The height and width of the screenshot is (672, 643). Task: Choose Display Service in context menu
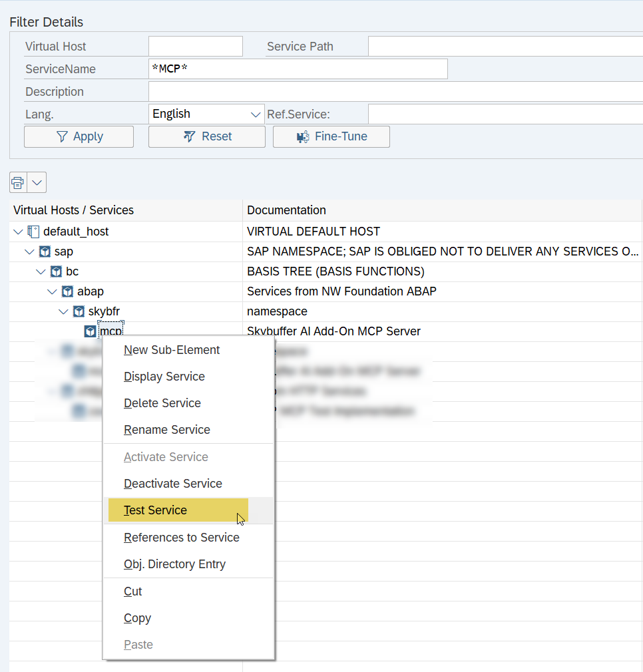click(x=164, y=377)
